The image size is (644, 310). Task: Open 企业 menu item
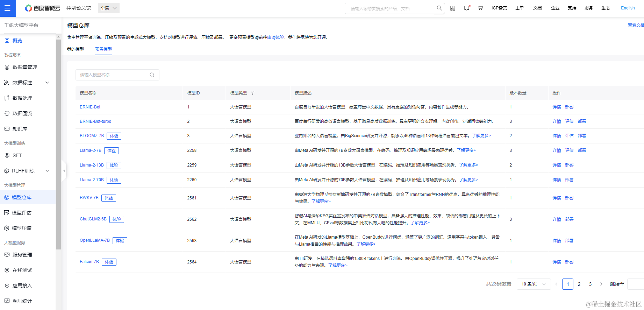tap(555, 8)
